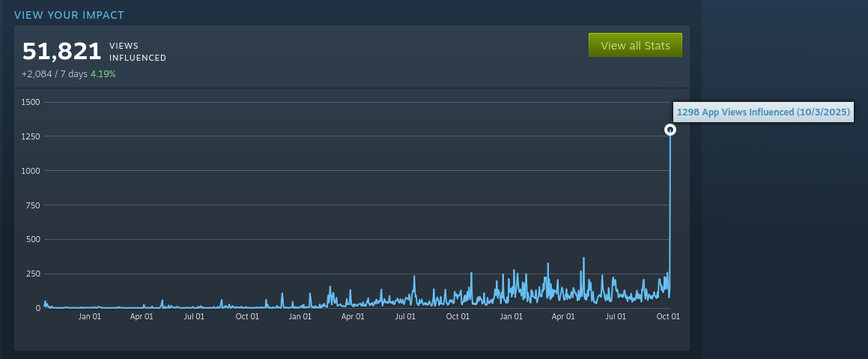
Task: Open the View all Stats button
Action: pyautogui.click(x=635, y=46)
